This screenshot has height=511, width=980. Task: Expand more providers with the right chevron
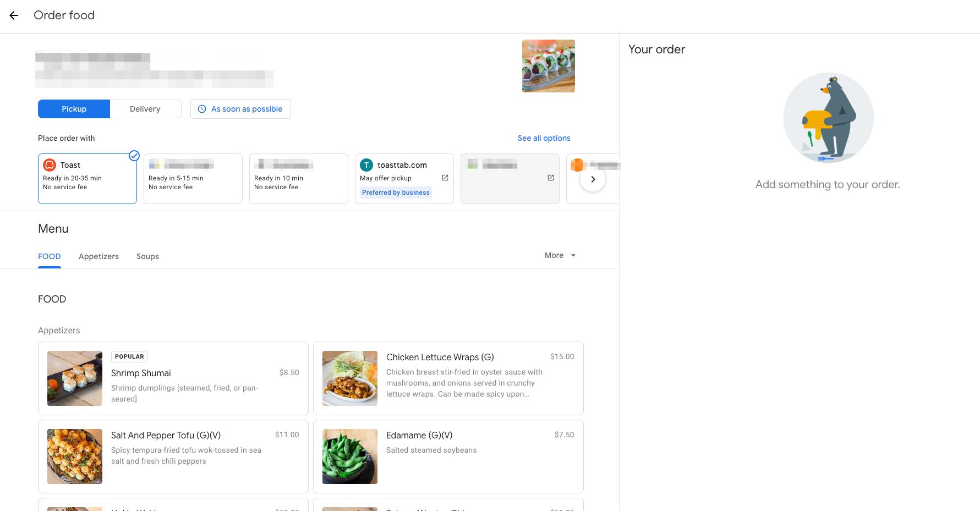pyautogui.click(x=593, y=179)
